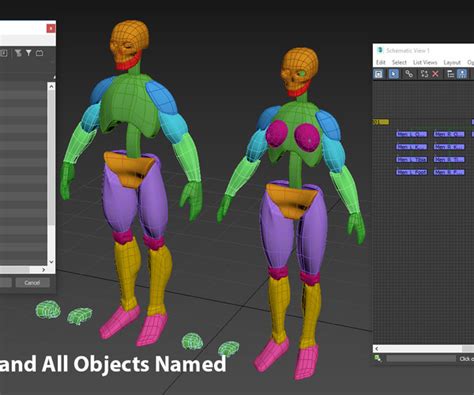474x395 pixels.
Task: Click the box icon right of funnel filter
Action: coord(39,53)
